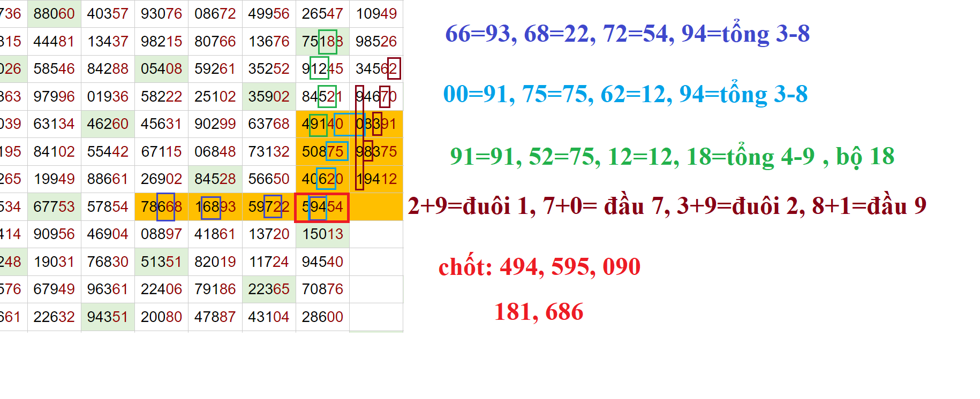
Task: Select the green-shaded cell 94351
Action: [x=108, y=317]
